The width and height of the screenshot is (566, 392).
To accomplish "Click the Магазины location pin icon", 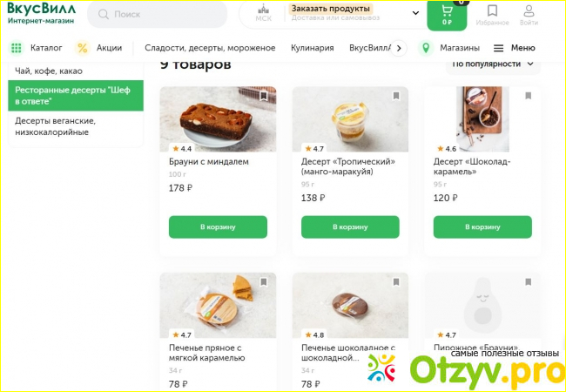I will tap(426, 48).
